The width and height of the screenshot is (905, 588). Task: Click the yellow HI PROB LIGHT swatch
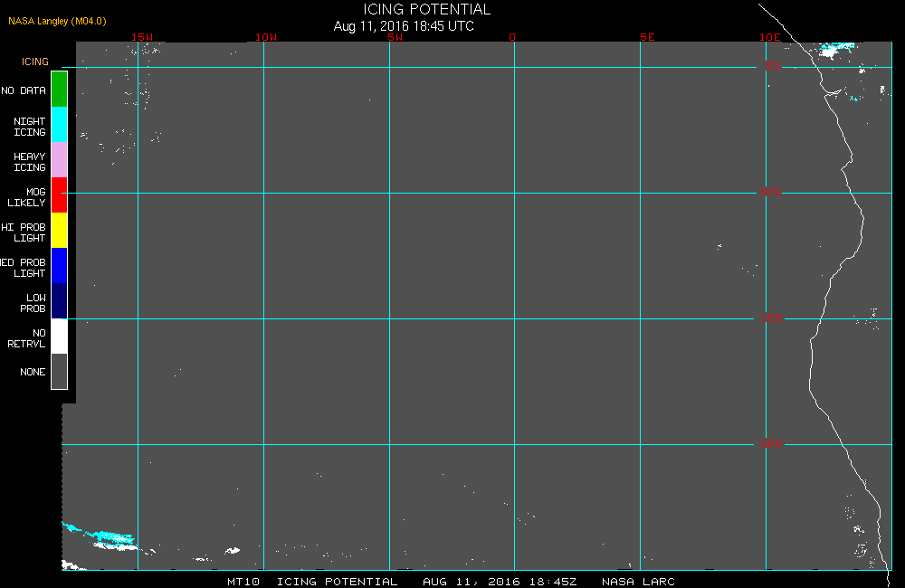click(60, 231)
